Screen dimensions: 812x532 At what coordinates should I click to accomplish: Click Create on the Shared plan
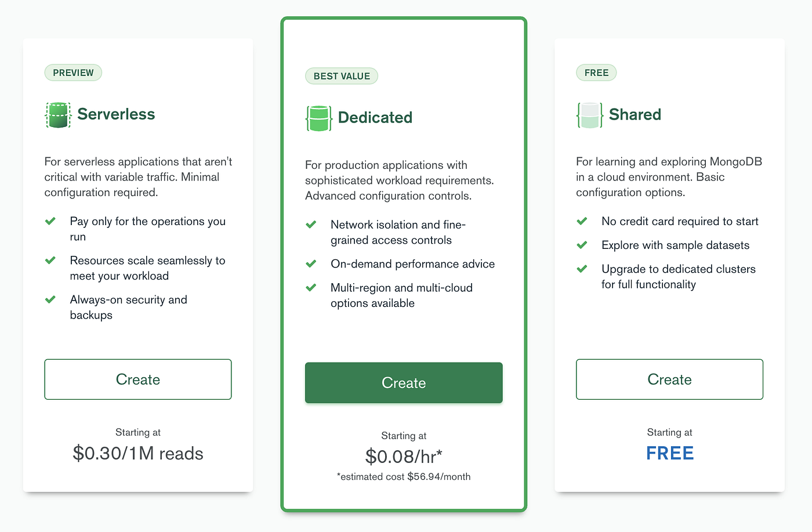tap(669, 379)
